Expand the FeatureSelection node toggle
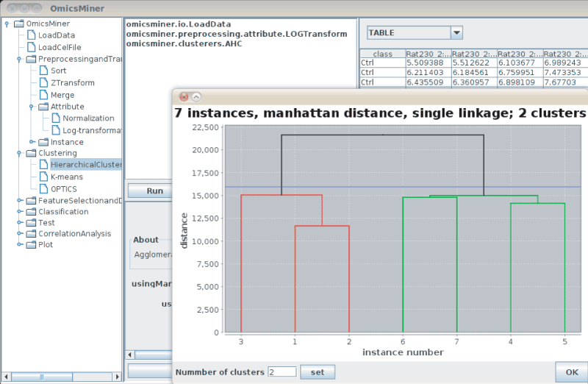Viewport: 588px width, 384px height. 20,200
